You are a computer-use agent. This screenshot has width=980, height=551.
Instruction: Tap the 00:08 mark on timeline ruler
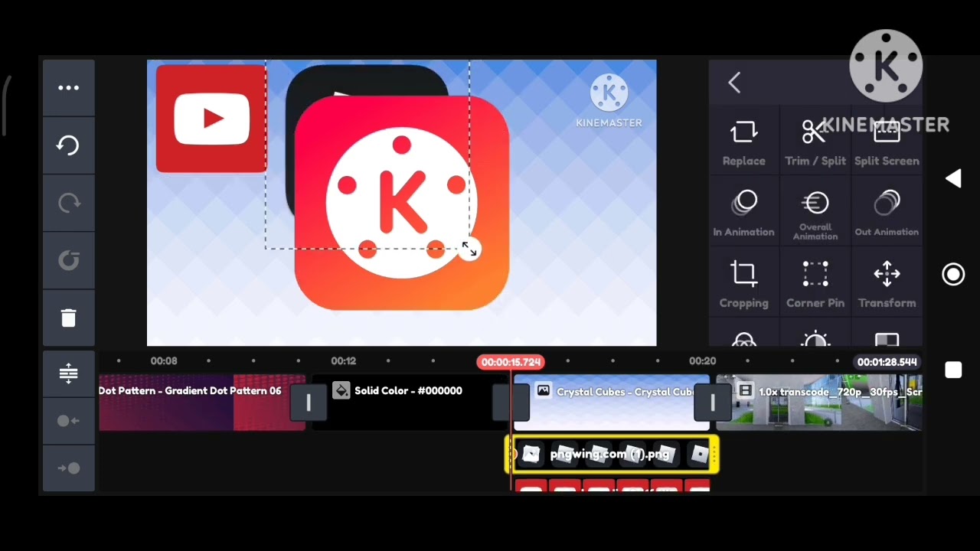[164, 361]
